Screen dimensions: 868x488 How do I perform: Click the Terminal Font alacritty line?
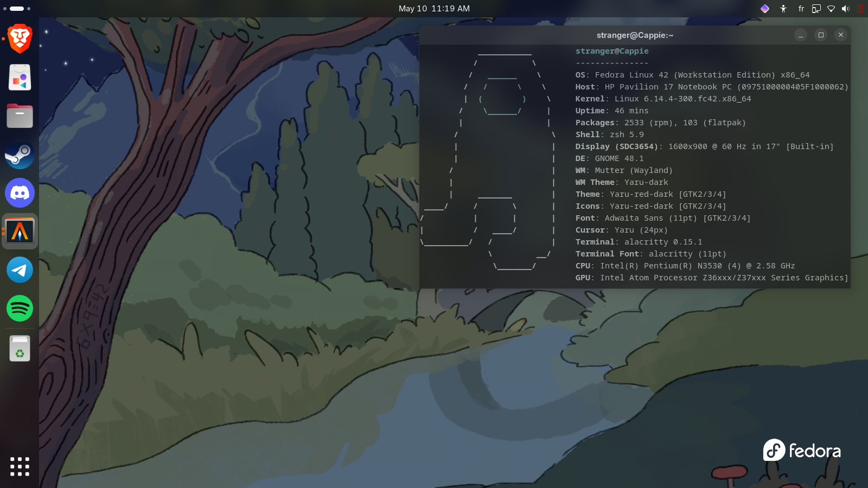coord(650,254)
